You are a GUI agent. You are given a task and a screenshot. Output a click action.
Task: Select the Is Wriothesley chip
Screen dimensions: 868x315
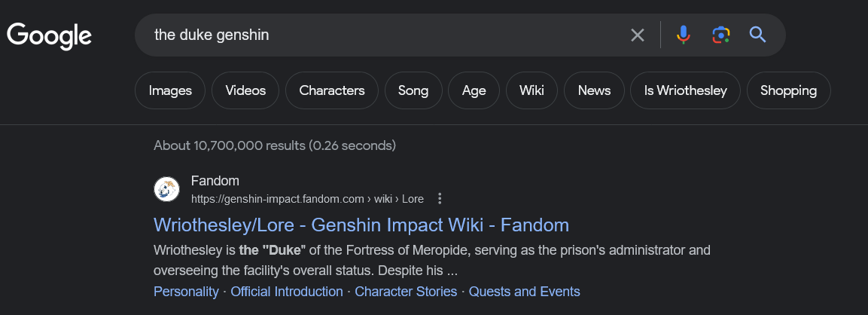pyautogui.click(x=686, y=90)
